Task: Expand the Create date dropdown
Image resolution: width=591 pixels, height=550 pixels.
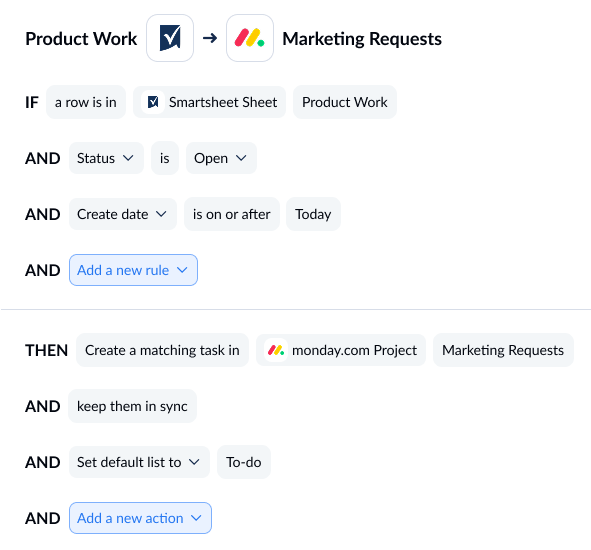Action: coord(123,214)
